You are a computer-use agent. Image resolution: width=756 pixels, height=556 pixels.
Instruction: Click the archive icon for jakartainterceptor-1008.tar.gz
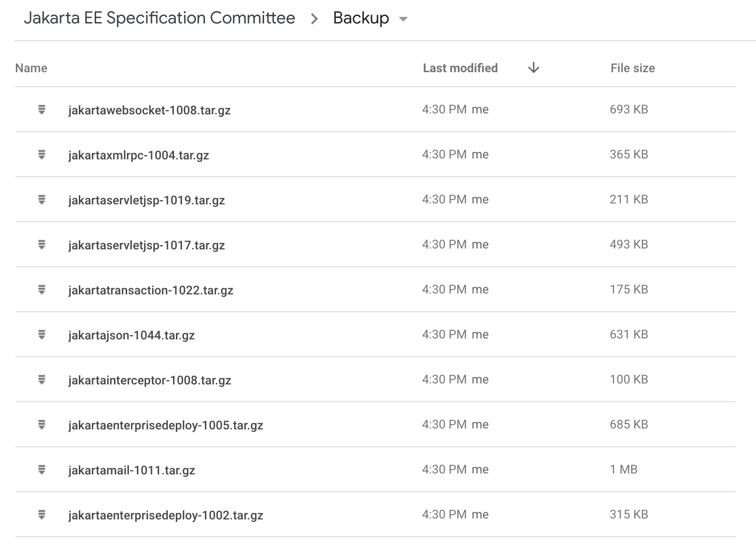click(42, 380)
